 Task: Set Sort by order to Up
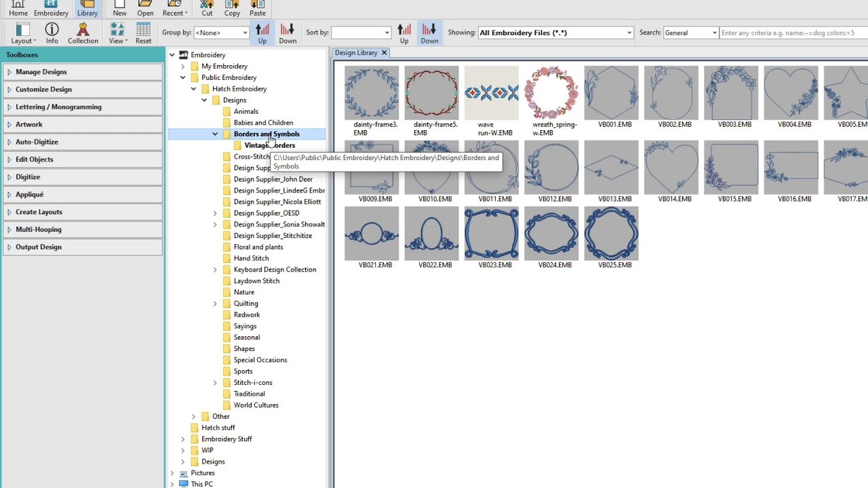click(x=404, y=33)
